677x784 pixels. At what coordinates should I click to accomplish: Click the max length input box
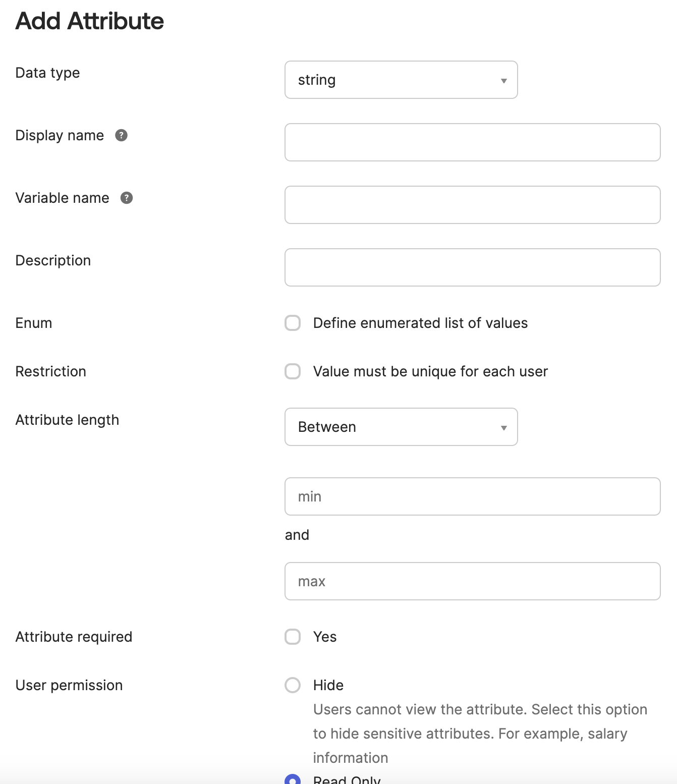[x=472, y=581]
